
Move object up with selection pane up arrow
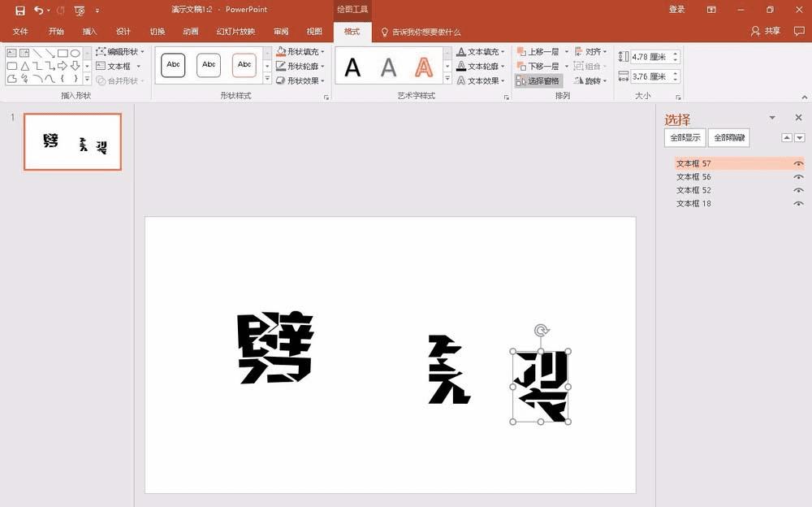[787, 137]
